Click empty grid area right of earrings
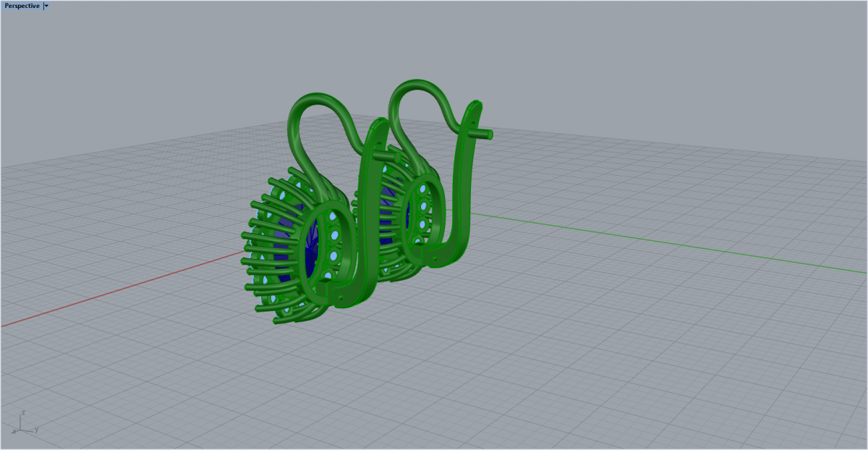Screen dimensions: 868x450 pos(651,326)
